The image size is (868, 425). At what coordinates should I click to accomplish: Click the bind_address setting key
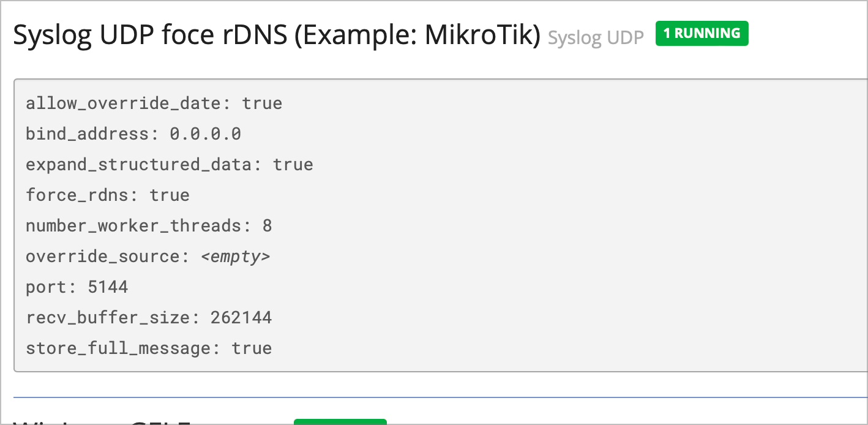[x=86, y=134]
